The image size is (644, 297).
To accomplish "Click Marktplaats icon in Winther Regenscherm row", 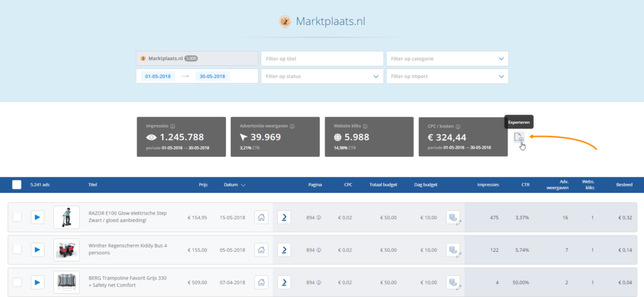I will pyautogui.click(x=284, y=250).
